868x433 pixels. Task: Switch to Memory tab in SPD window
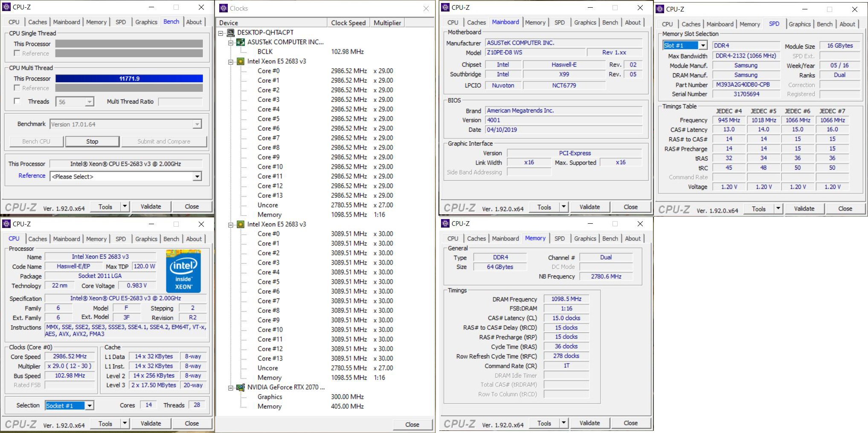[x=749, y=24]
